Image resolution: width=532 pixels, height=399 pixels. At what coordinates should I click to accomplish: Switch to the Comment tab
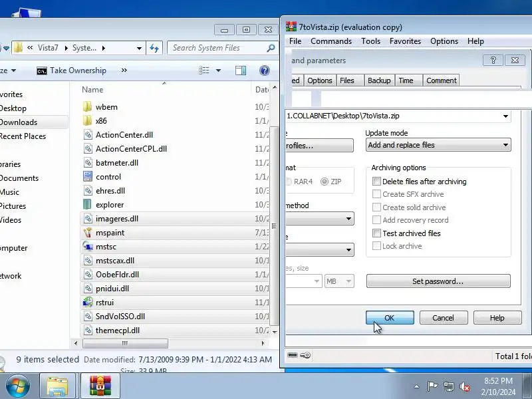click(441, 80)
